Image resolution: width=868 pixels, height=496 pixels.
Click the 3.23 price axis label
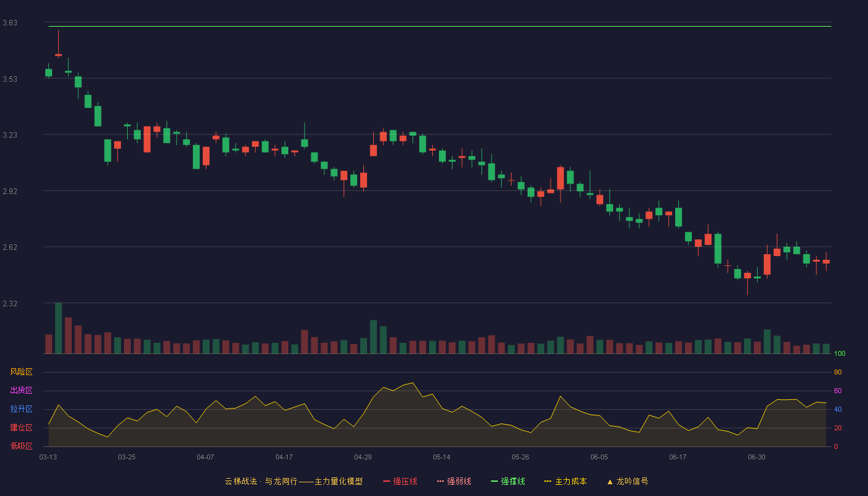pyautogui.click(x=10, y=135)
